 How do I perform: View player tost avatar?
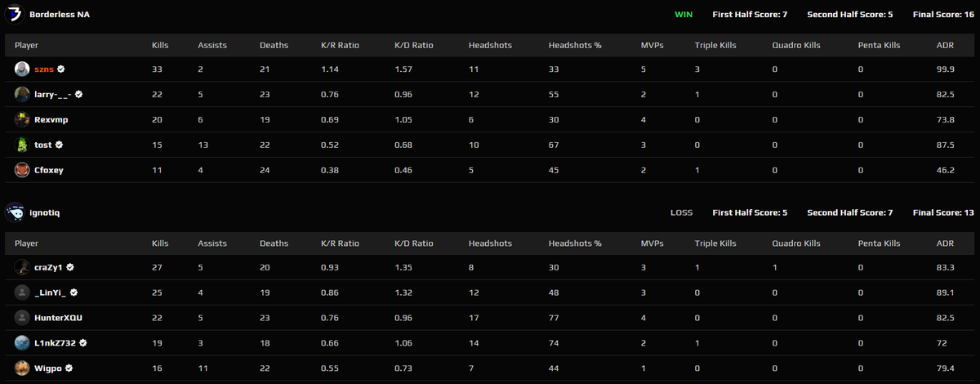[x=22, y=145]
